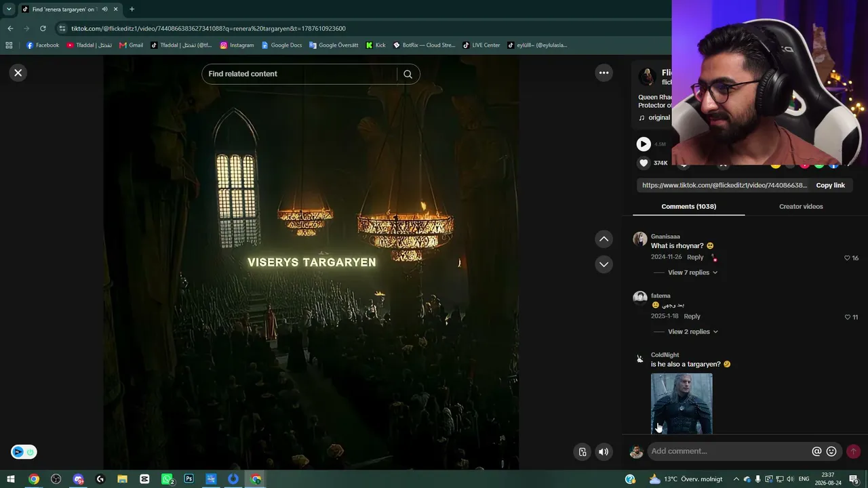Open the Gmail bookmark
Screen dimensions: 868x488
[x=131, y=45]
